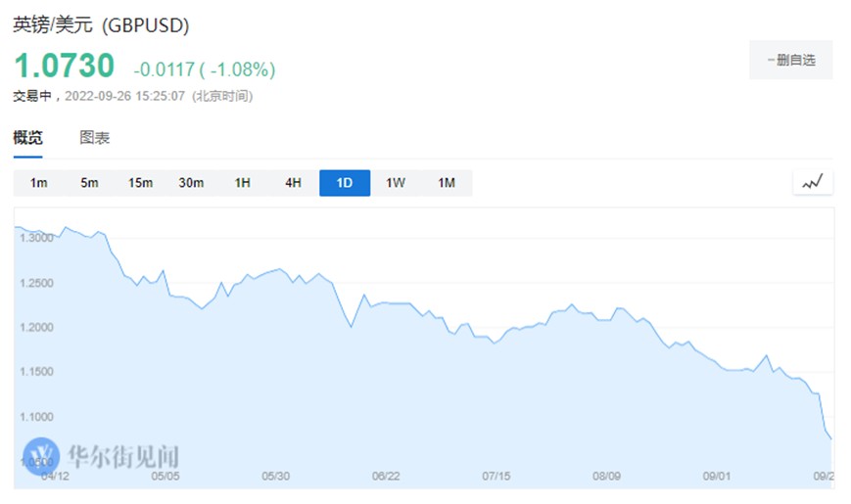The width and height of the screenshot is (851, 504).
Task: Open the chart style line icon
Action: [813, 182]
